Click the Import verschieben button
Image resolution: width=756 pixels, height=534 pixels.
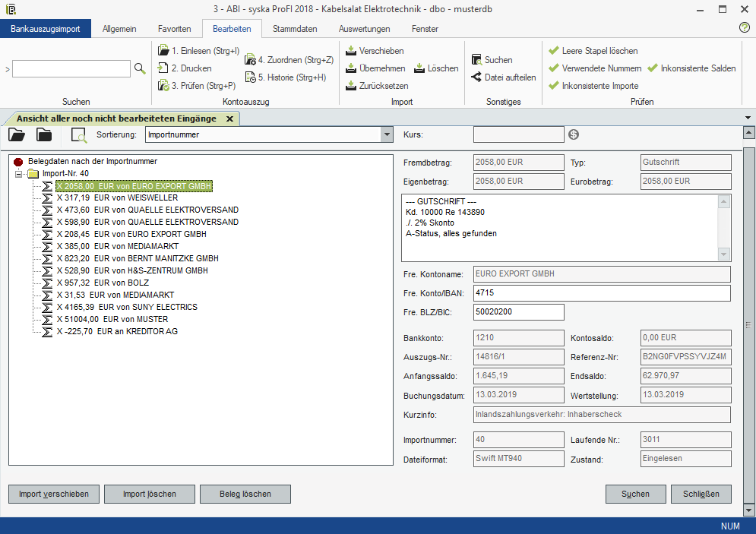(x=54, y=494)
